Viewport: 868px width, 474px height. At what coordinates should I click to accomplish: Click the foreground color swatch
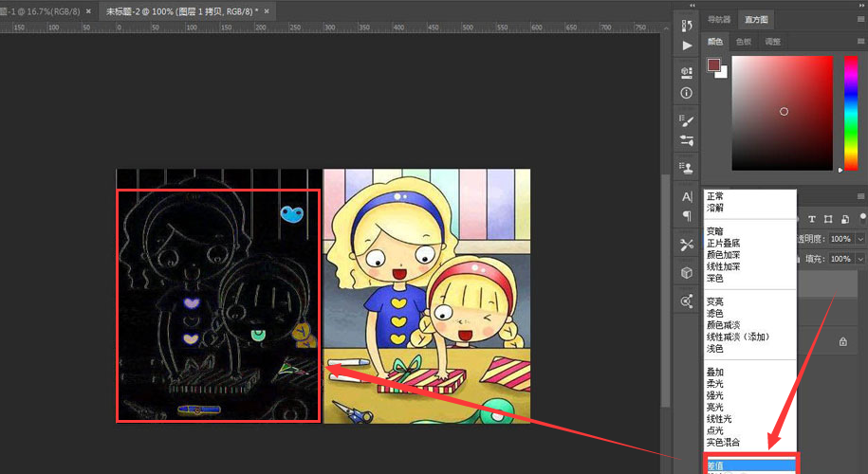[x=713, y=65]
